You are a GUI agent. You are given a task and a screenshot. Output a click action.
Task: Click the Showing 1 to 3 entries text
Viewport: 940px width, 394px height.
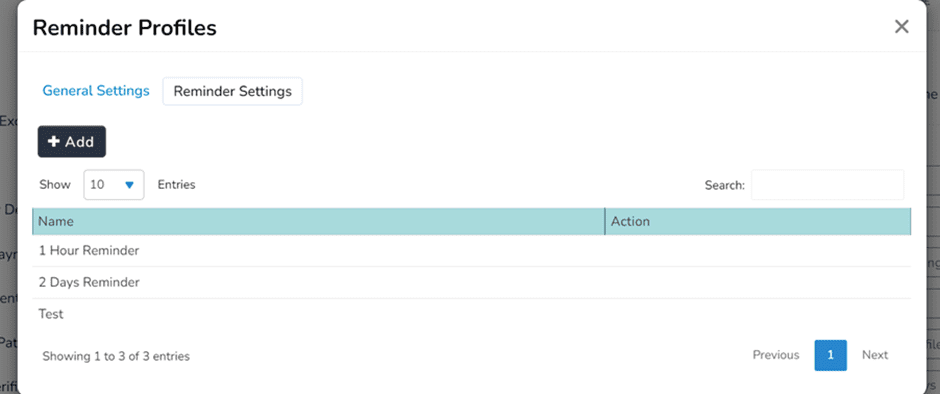[116, 356]
